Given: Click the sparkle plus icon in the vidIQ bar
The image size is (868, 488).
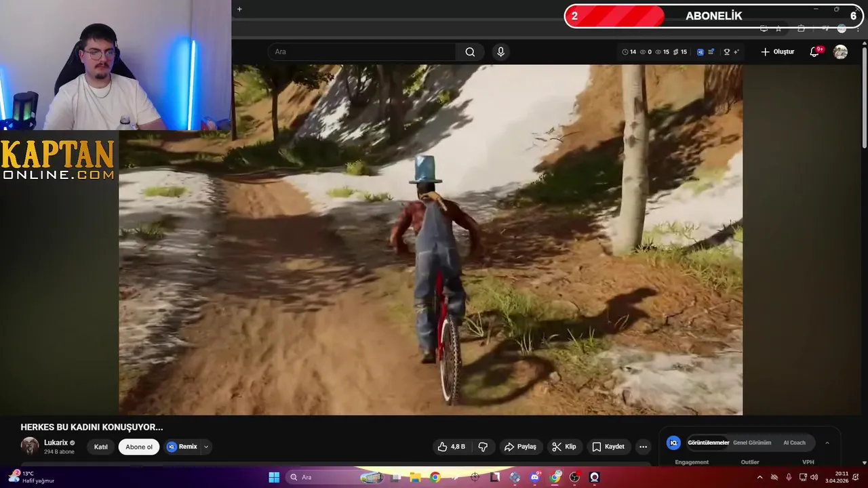Looking at the screenshot, I should click(736, 52).
